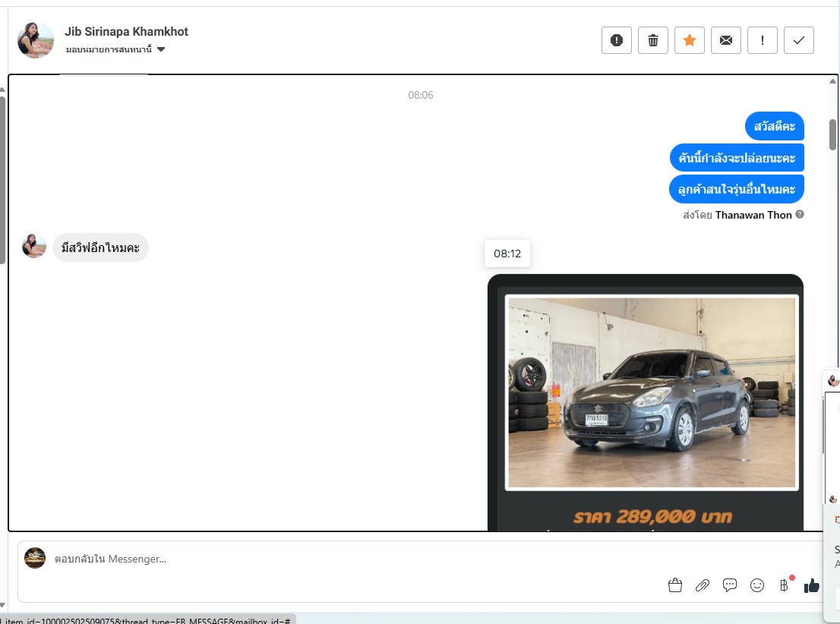The width and height of the screenshot is (840, 624).
Task: Toggle the orange star follow-up button
Action: 689,40
